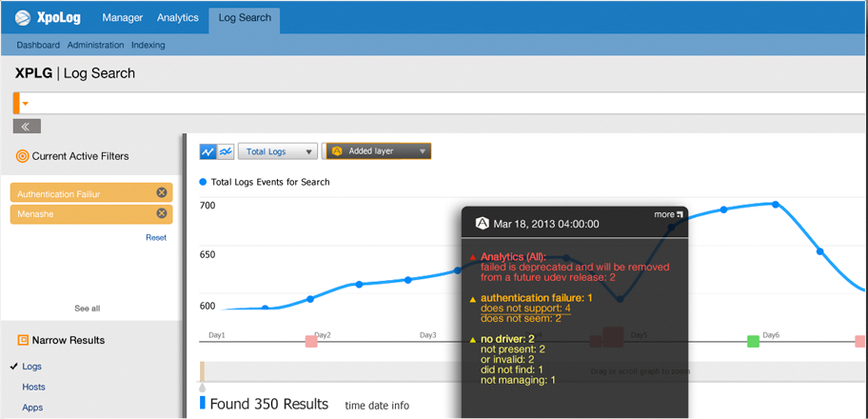Click 'not managing: 1' entry
The height and width of the screenshot is (419, 868).
pos(518,380)
